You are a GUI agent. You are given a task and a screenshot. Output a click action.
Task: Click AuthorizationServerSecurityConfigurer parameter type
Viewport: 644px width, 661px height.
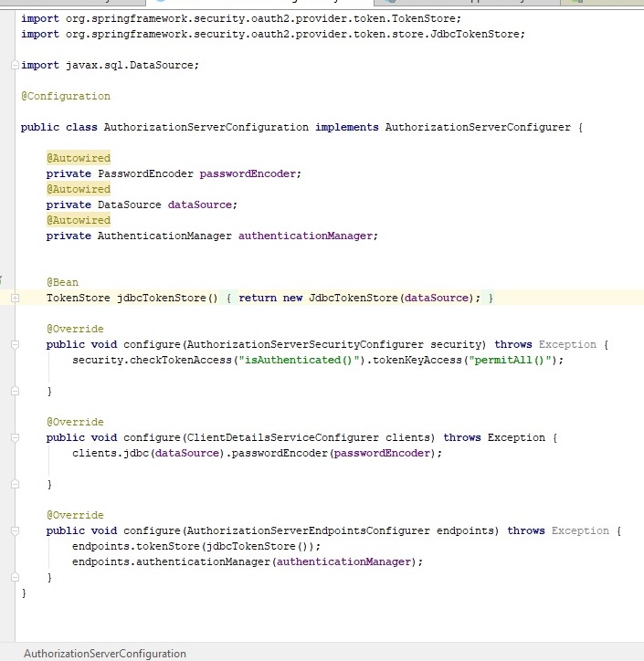[305, 344]
